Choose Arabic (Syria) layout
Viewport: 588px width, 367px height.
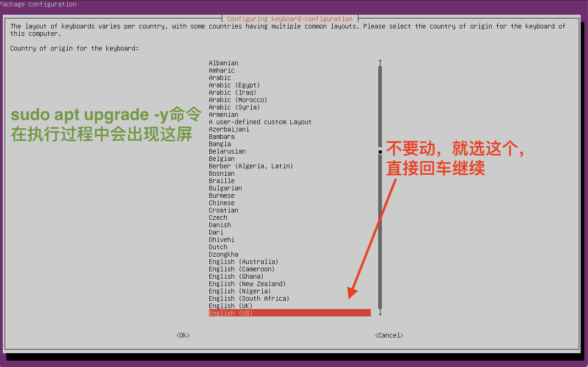click(x=235, y=107)
